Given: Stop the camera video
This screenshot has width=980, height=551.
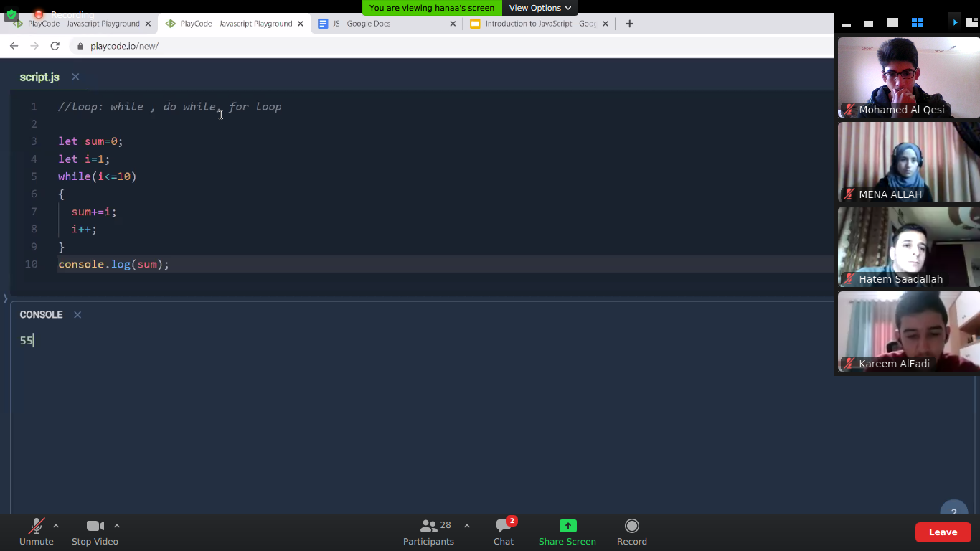Looking at the screenshot, I should pyautogui.click(x=95, y=532).
